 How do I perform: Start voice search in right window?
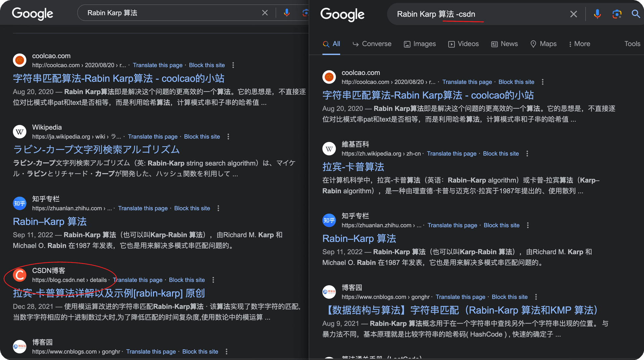pyautogui.click(x=597, y=14)
